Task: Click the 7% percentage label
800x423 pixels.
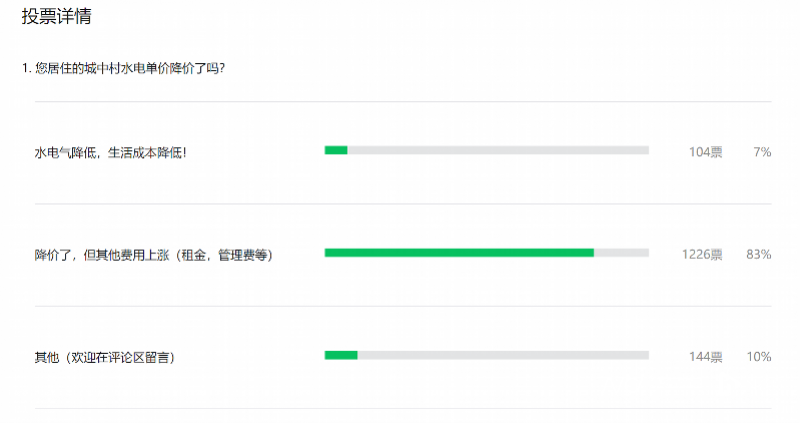Action: [762, 152]
